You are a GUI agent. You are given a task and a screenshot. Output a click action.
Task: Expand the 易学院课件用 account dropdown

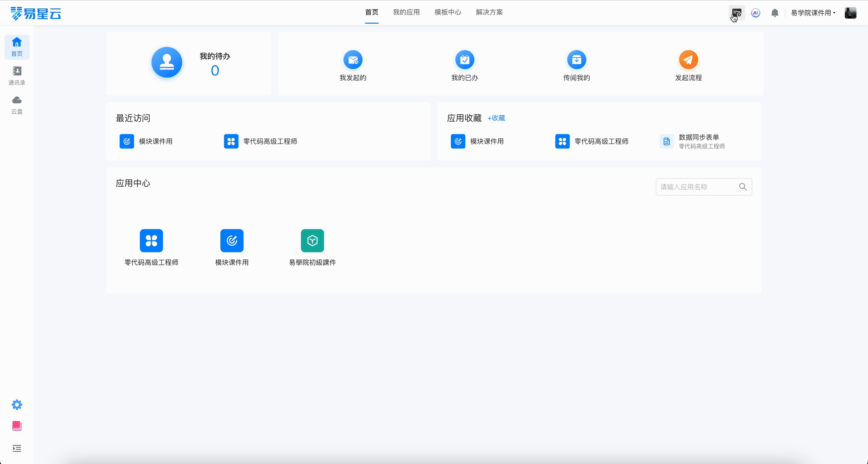[x=813, y=13]
